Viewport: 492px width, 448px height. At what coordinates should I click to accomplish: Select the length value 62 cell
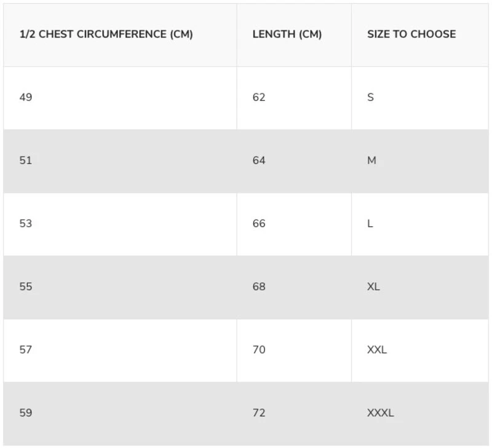point(259,97)
